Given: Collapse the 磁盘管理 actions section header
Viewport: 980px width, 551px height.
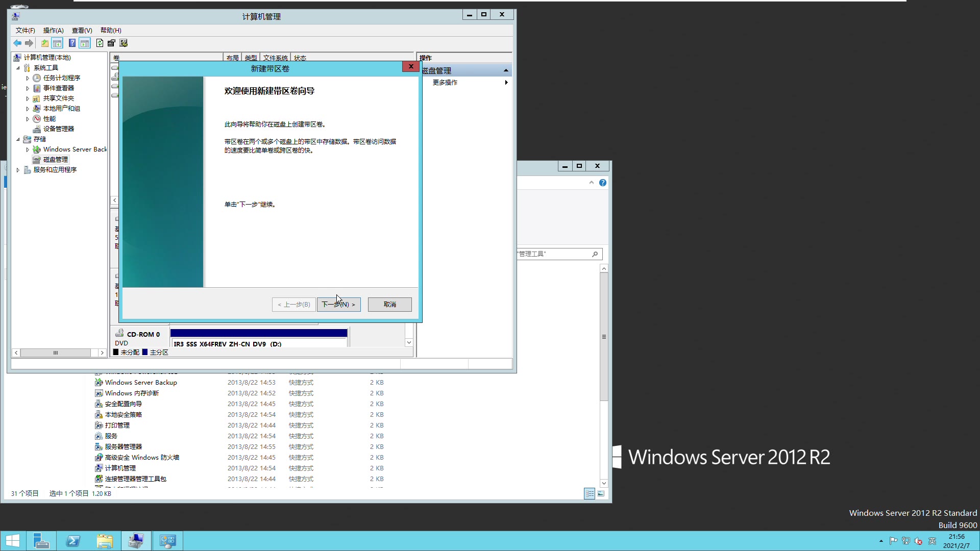Looking at the screenshot, I should tap(506, 70).
